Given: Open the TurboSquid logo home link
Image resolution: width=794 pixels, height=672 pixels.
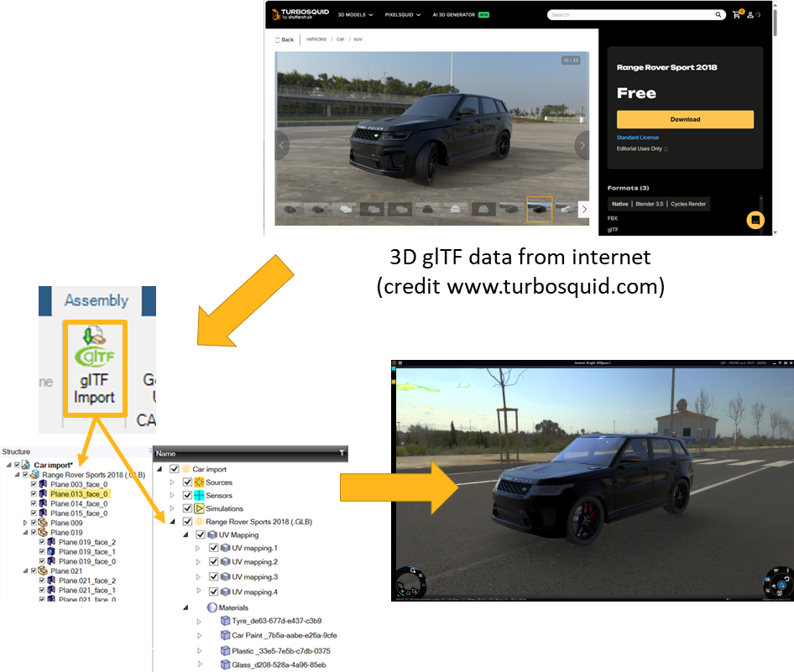Looking at the screenshot, I should point(300,14).
